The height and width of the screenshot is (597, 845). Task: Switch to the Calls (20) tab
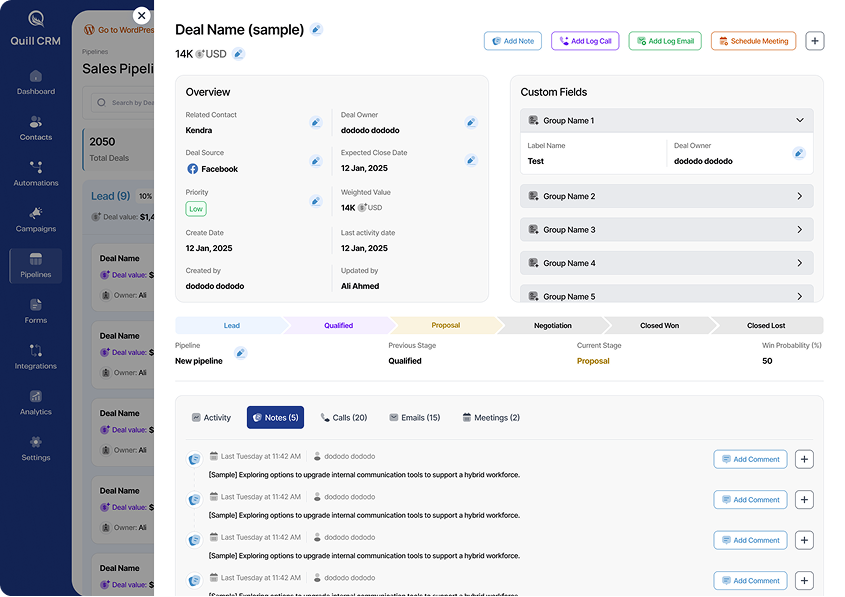click(343, 418)
